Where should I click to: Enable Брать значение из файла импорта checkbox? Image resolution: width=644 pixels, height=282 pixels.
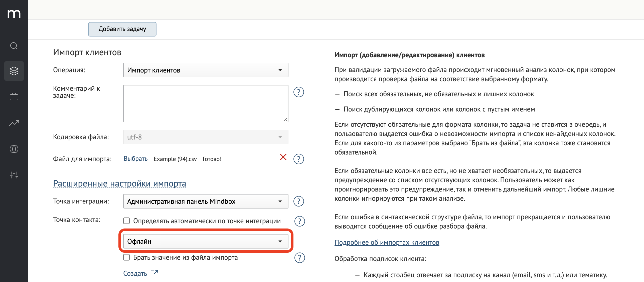(x=126, y=257)
